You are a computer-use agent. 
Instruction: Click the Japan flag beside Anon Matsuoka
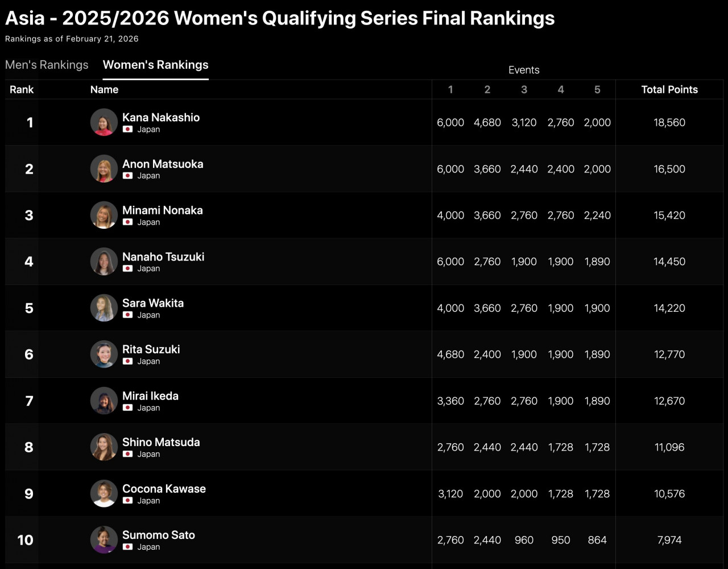(x=128, y=176)
